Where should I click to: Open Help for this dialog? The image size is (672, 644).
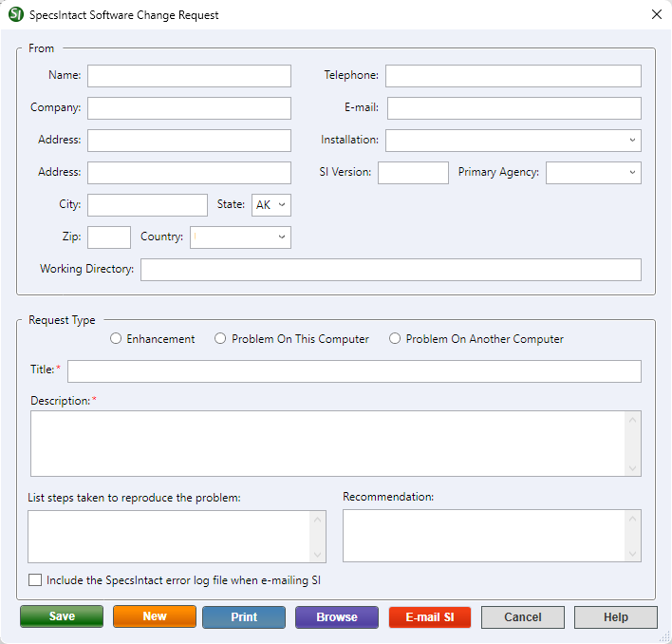[616, 617]
